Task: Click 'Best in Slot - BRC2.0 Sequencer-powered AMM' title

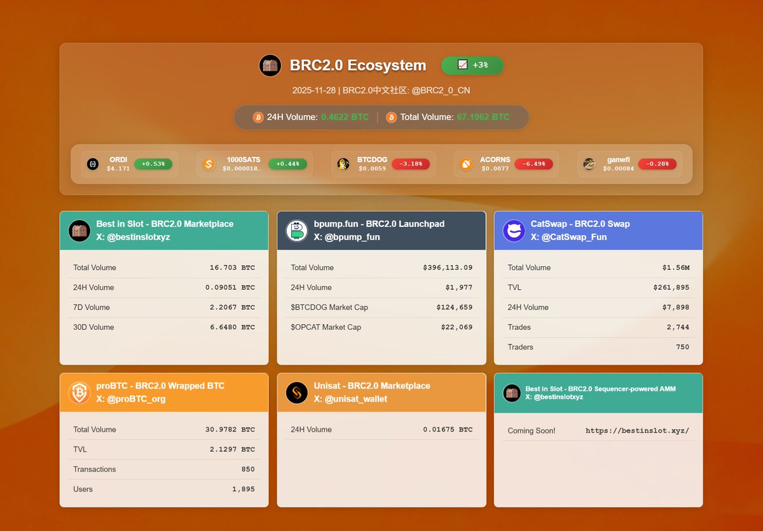Action: coord(600,388)
